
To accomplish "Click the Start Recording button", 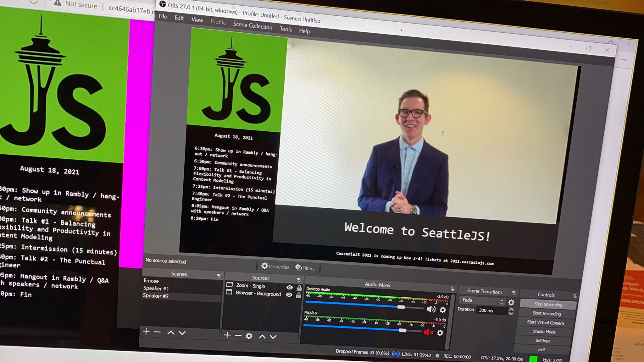I will 547,313.
